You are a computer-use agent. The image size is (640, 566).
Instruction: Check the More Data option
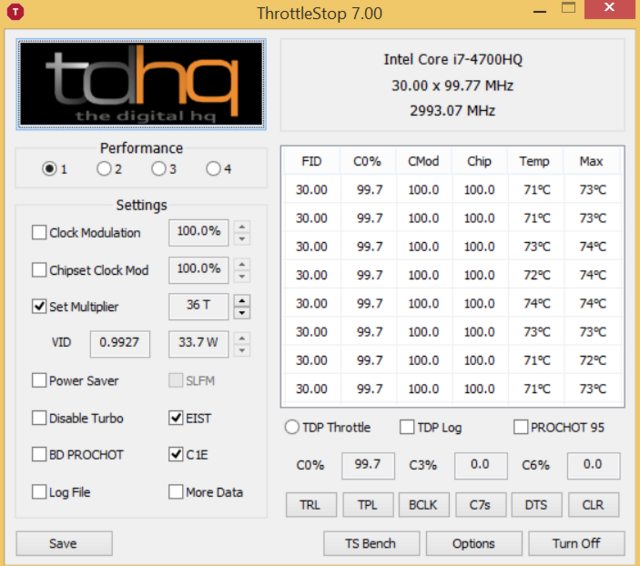(176, 492)
